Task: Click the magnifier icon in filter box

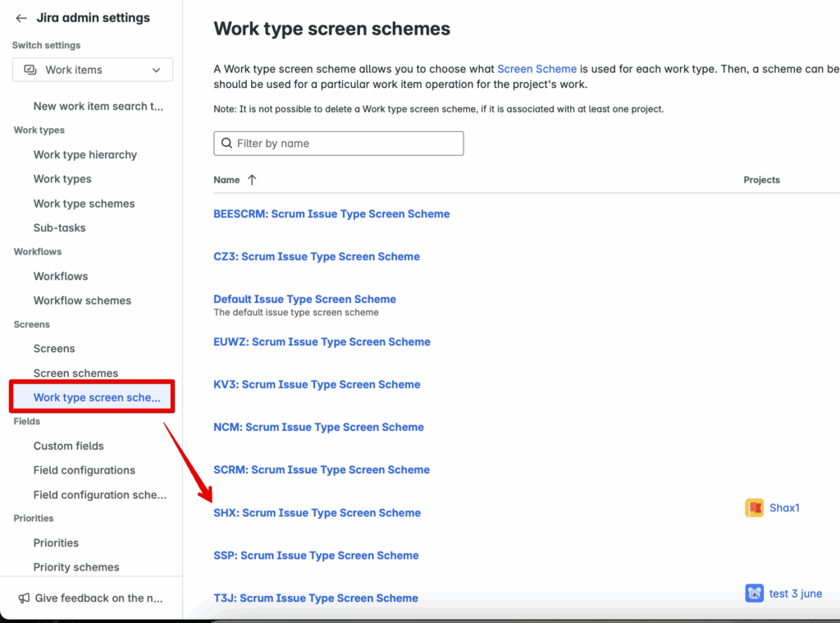Action: click(226, 144)
